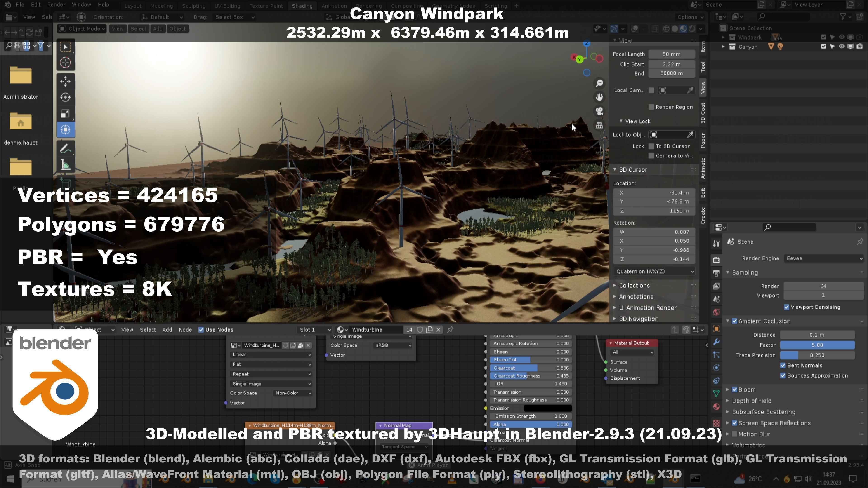This screenshot has height=488, width=868.
Task: Hide the Canyon collection in viewport
Action: click(x=841, y=47)
